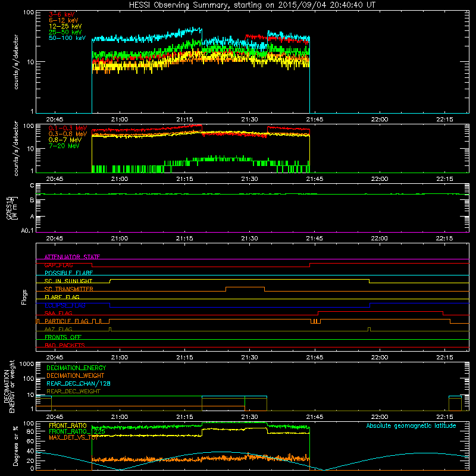
Task: Click 21:45 tick under top keV plot
Action: click(x=315, y=120)
